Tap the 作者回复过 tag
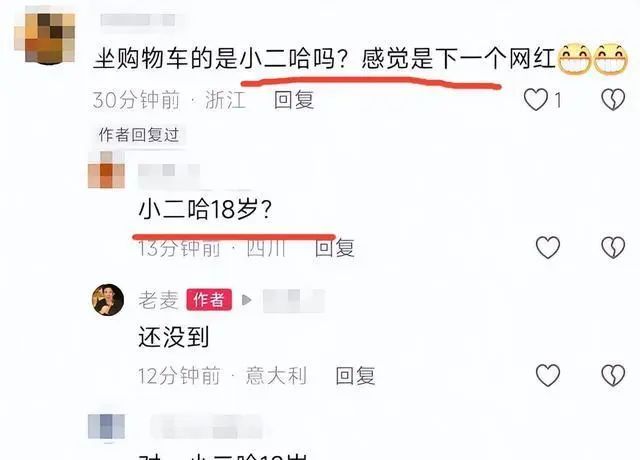The height and width of the screenshot is (460, 640). (139, 135)
